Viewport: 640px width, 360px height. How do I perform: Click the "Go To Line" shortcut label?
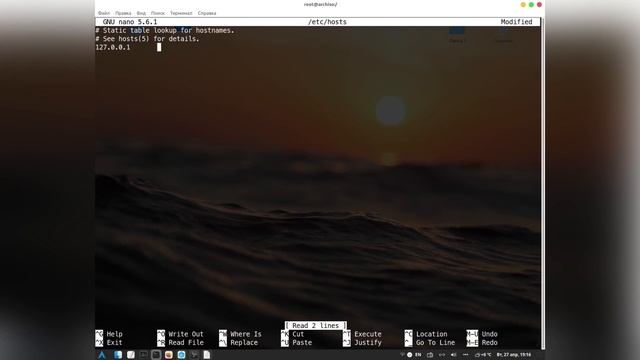(x=436, y=342)
